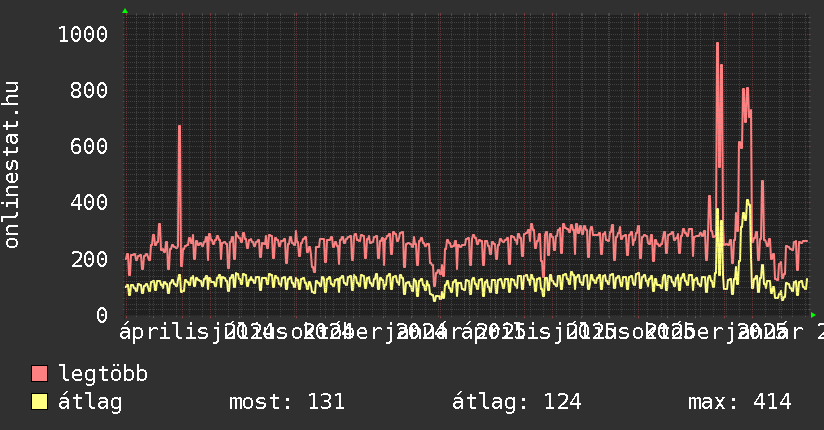824x430 pixels.
Task: Click the 200 y-axis label
Action: [x=89, y=259]
